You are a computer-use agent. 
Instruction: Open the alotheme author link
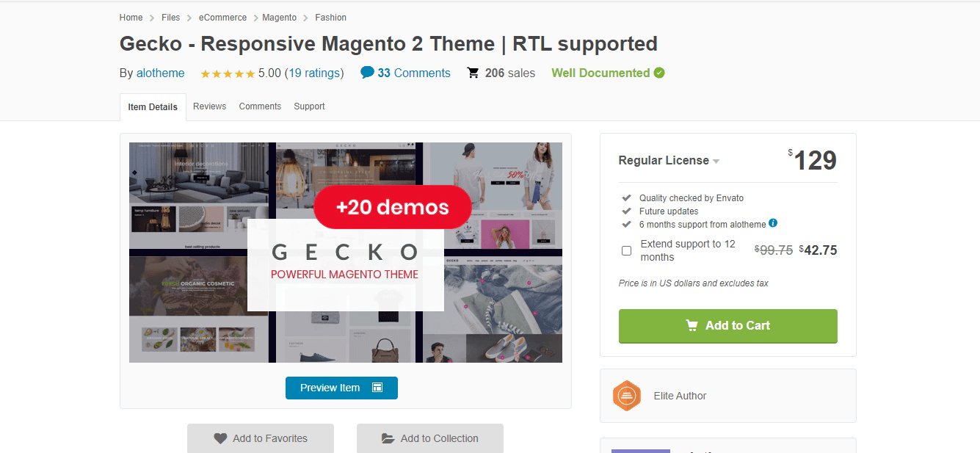pos(161,73)
